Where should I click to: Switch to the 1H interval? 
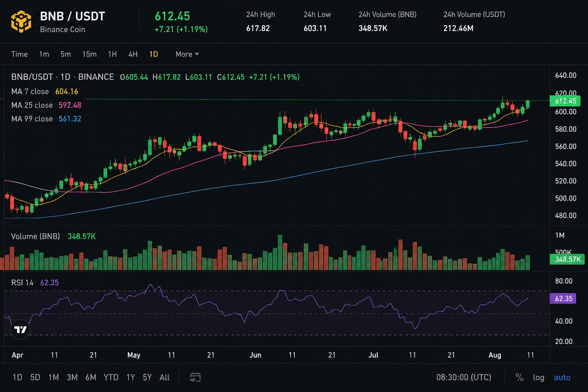pyautogui.click(x=112, y=54)
